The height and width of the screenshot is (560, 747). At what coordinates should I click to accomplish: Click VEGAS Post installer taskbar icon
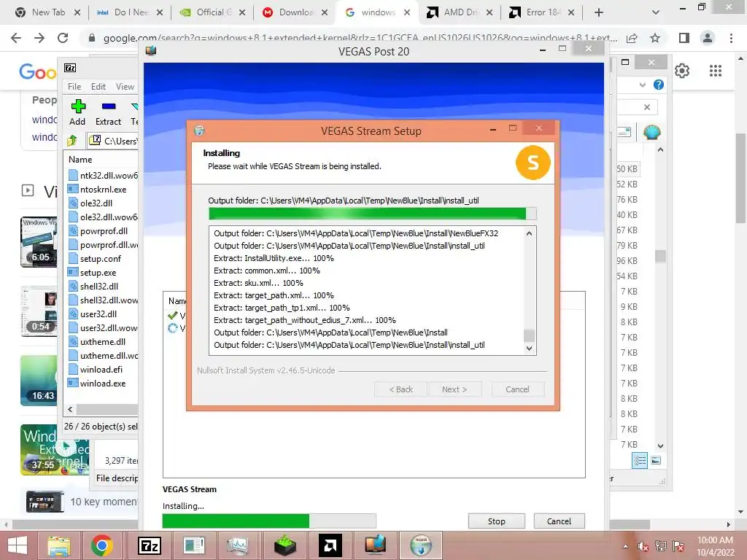tap(376, 545)
